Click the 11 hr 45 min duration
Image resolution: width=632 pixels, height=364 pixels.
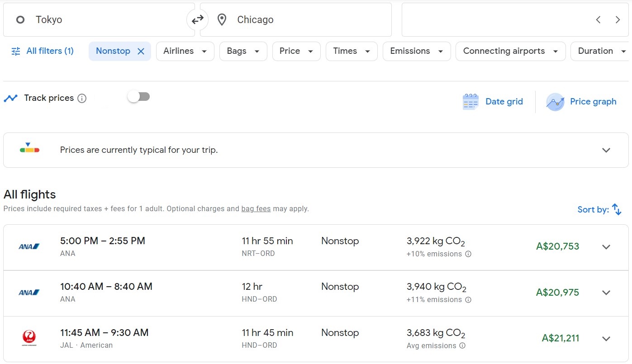267,333
